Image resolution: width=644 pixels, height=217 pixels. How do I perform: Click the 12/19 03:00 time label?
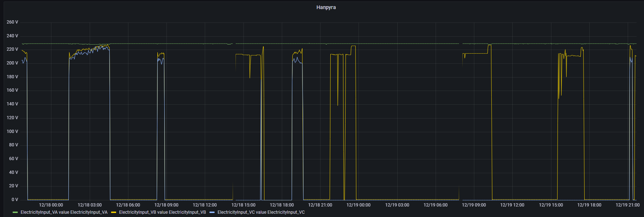397,205
